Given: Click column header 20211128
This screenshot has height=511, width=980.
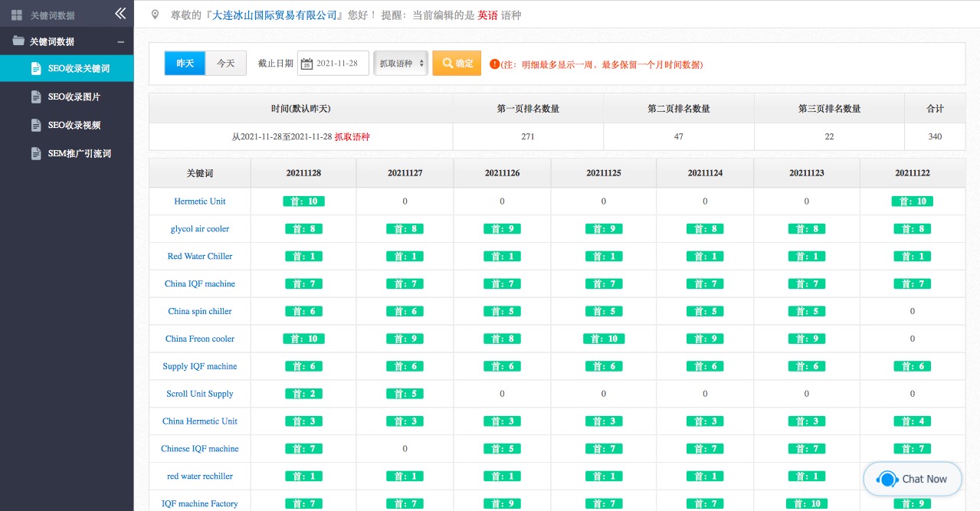Looking at the screenshot, I should tap(303, 173).
